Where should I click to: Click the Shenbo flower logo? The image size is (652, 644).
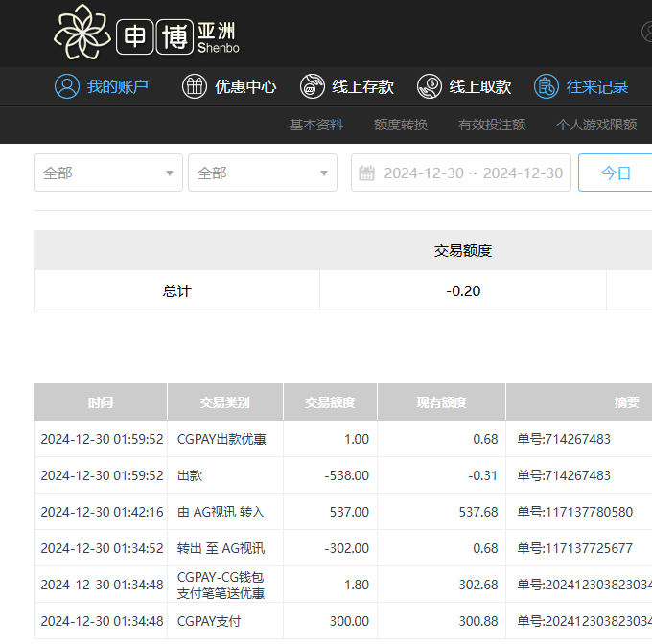(82, 32)
